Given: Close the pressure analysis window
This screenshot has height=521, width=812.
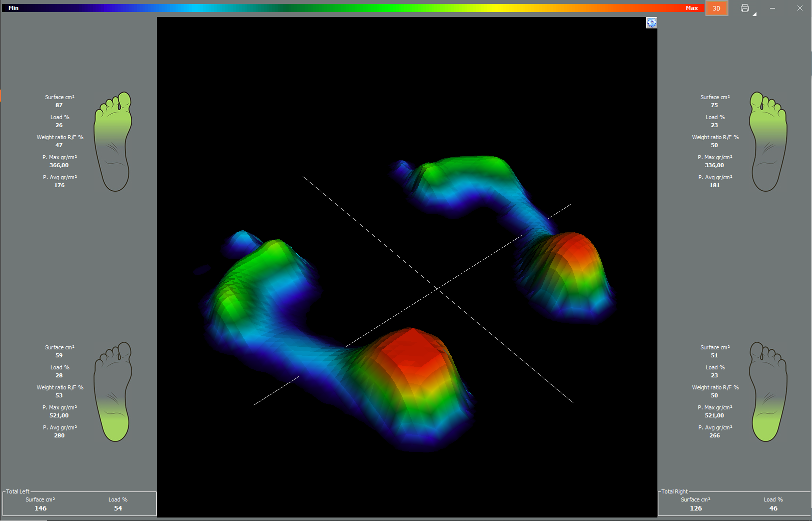Looking at the screenshot, I should (799, 8).
